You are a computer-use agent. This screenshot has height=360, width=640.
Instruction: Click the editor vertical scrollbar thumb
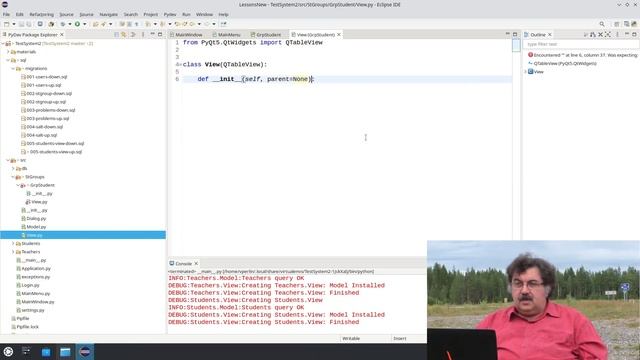[x=516, y=45]
